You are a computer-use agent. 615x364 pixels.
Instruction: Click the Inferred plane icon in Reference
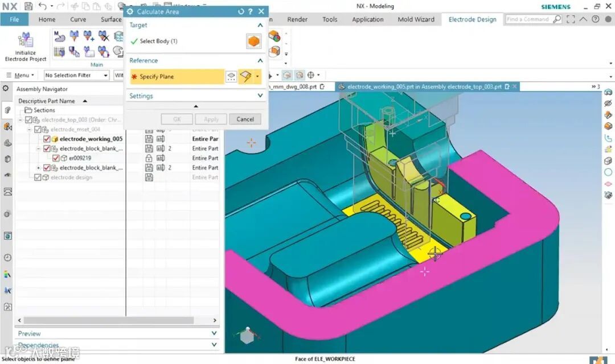tap(246, 77)
